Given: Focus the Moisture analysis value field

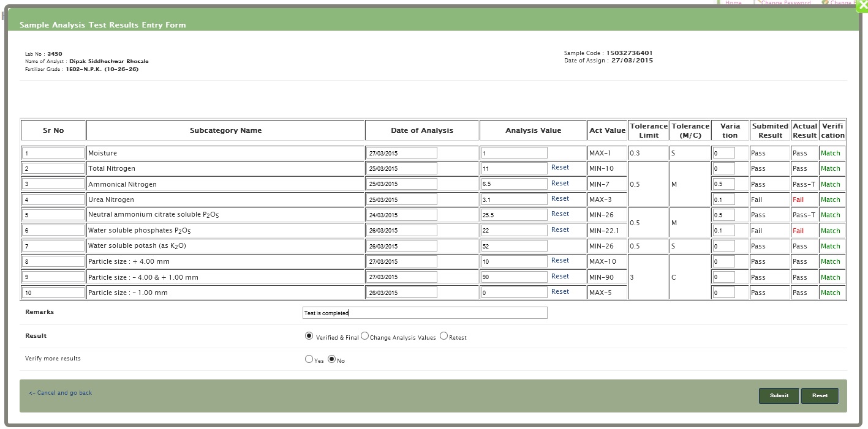Looking at the screenshot, I should 514,153.
